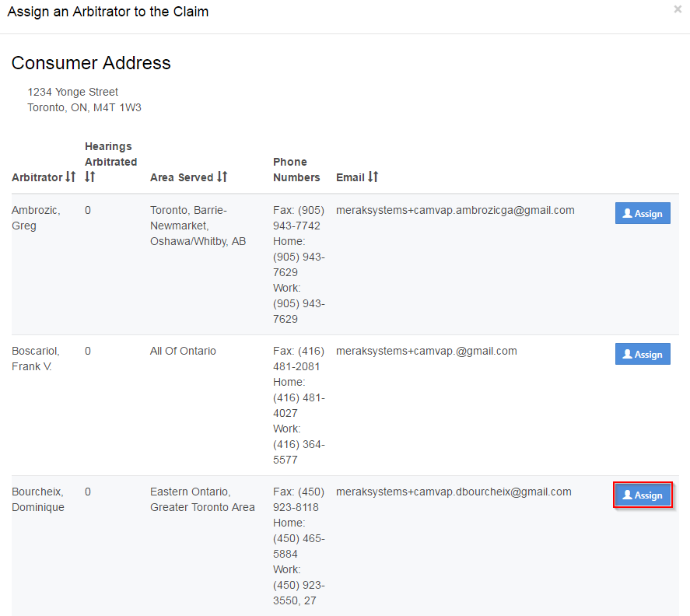Close the Assign an Arbitrator dialog

tap(677, 10)
